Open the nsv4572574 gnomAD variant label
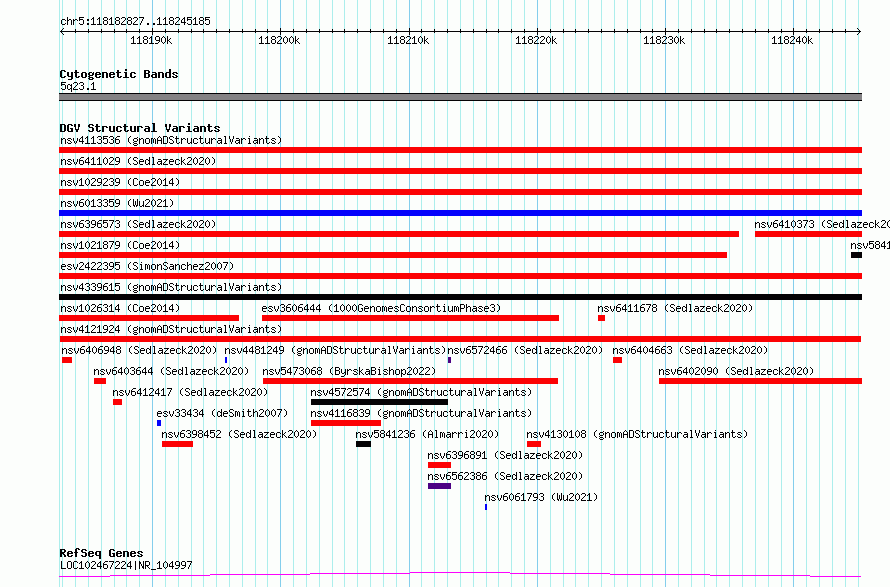Image resolution: width=890 pixels, height=587 pixels. (x=421, y=392)
